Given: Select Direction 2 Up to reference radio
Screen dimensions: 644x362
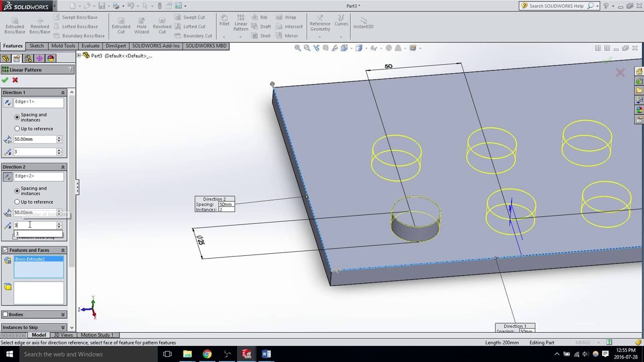Looking at the screenshot, I should pyautogui.click(x=17, y=202).
